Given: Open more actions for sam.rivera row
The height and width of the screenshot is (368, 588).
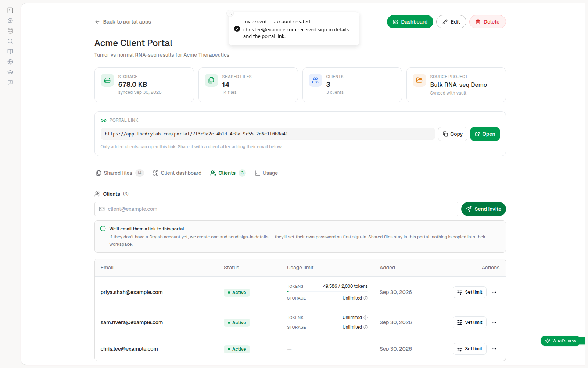Looking at the screenshot, I should click(x=494, y=322).
